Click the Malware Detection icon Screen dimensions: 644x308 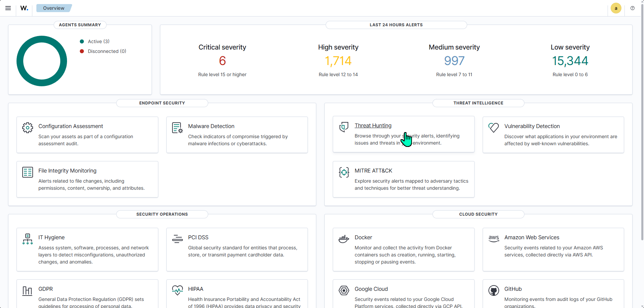[178, 128]
